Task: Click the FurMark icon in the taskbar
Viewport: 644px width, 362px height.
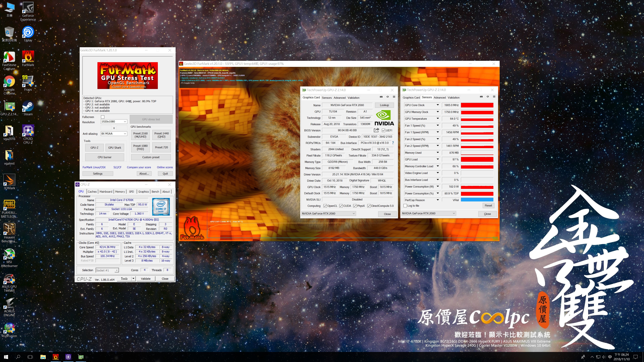Action: click(x=56, y=357)
